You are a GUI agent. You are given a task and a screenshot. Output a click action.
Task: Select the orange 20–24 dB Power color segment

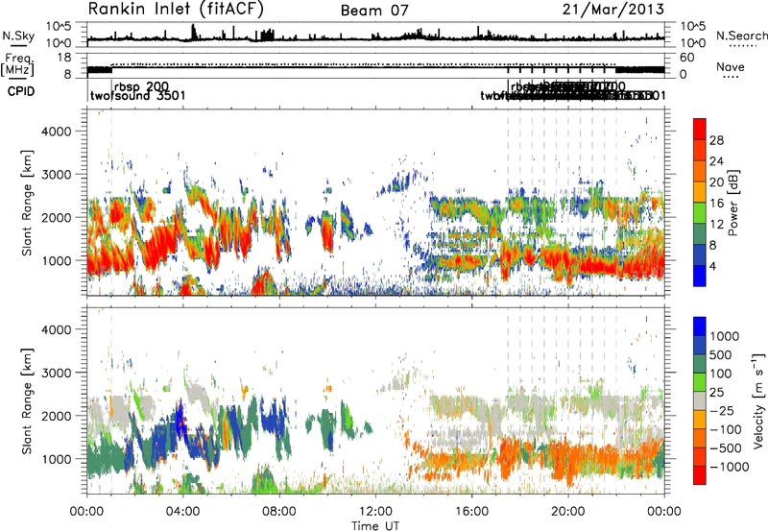click(x=700, y=171)
